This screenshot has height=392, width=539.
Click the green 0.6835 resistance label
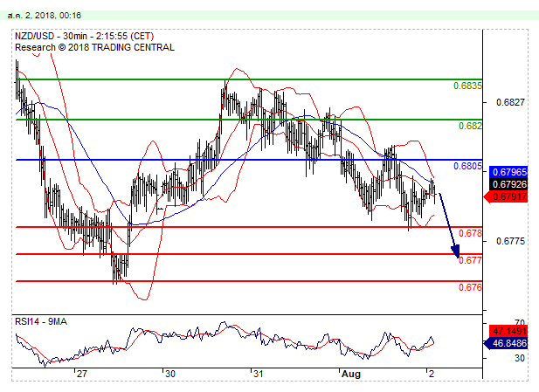point(467,86)
